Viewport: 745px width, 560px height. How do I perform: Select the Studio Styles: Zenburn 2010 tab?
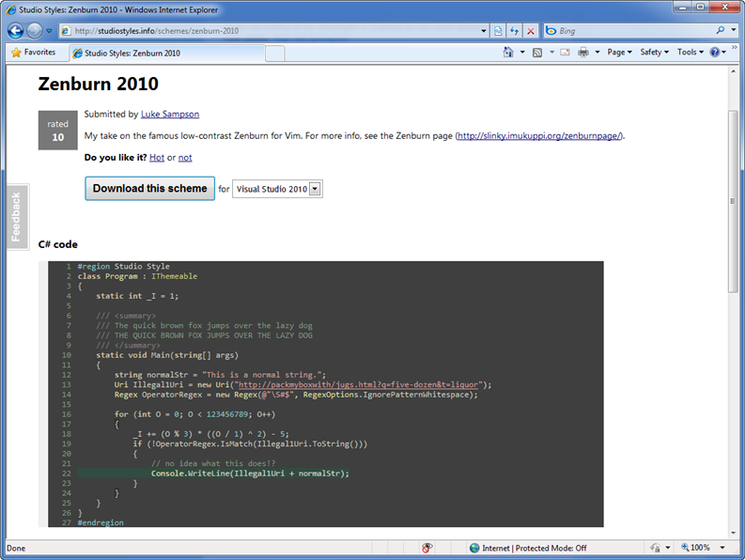pos(166,54)
